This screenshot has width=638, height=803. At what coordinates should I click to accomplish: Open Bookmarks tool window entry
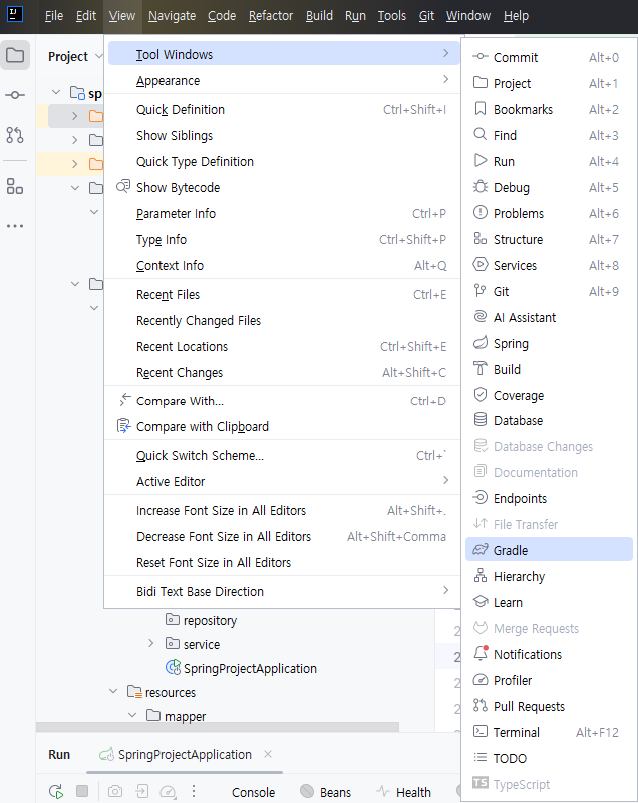549,110
